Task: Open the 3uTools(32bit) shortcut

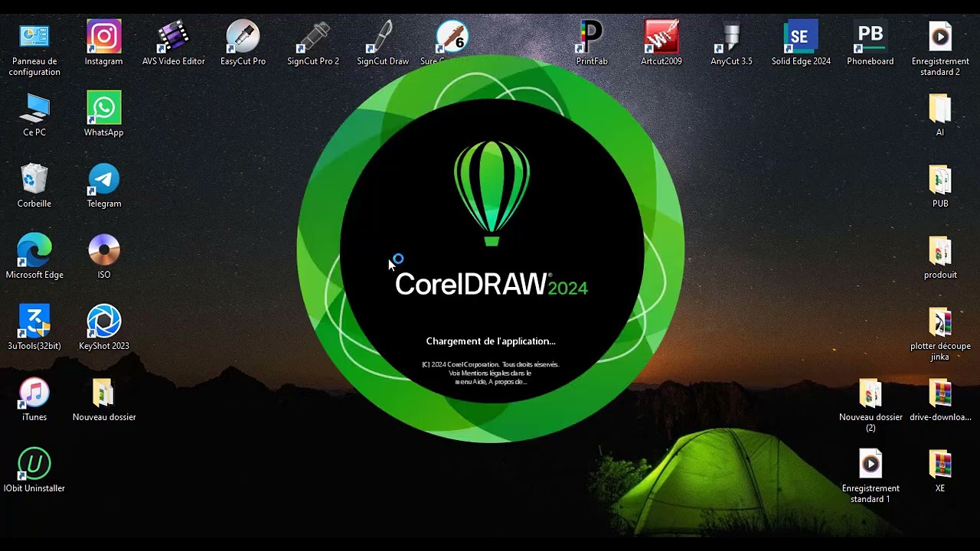Action: click(34, 328)
